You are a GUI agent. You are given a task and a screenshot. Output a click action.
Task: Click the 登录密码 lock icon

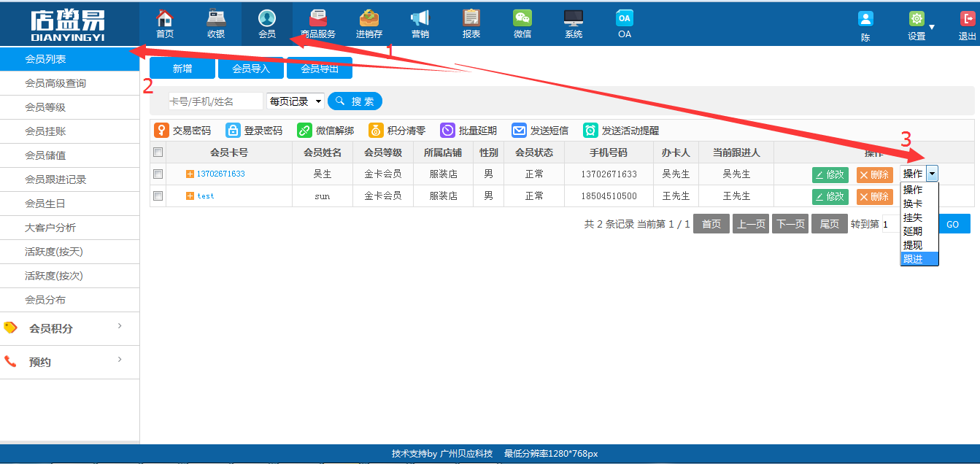[x=233, y=131]
